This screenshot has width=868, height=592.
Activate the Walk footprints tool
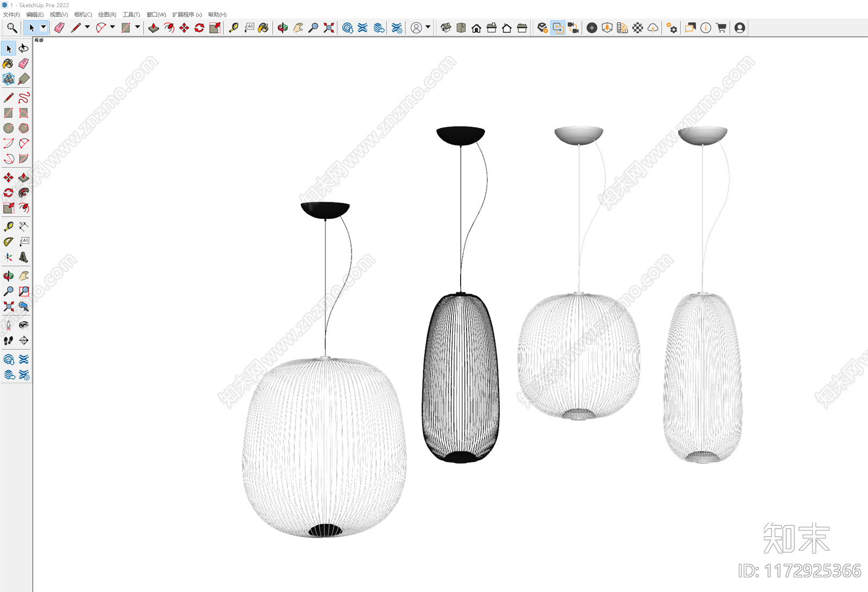(8, 340)
